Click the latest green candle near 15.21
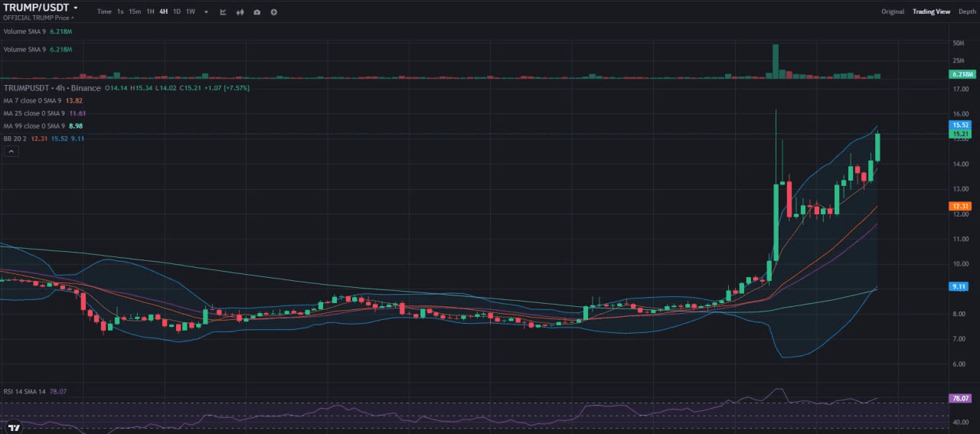This screenshot has width=980, height=434. 877,147
